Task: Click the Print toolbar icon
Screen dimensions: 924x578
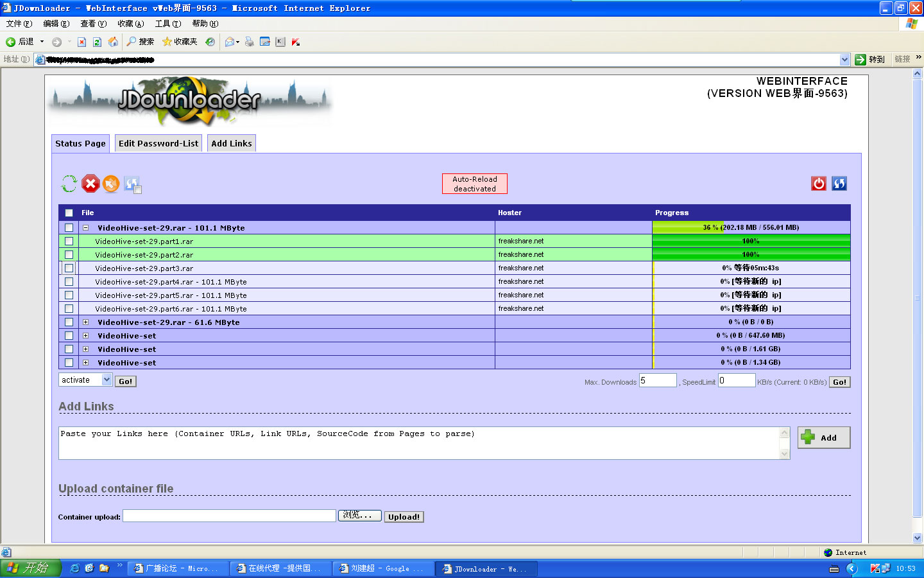Action: [250, 42]
